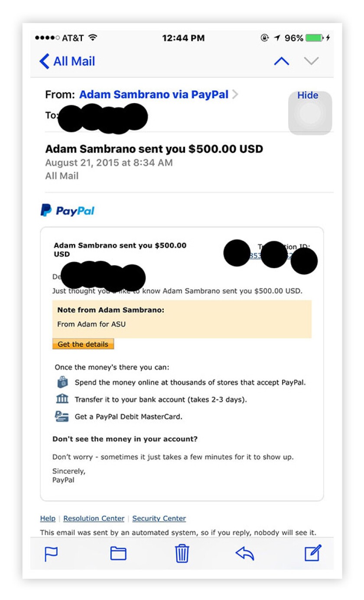Open sender Adam Sambrano via PayPal

[154, 95]
